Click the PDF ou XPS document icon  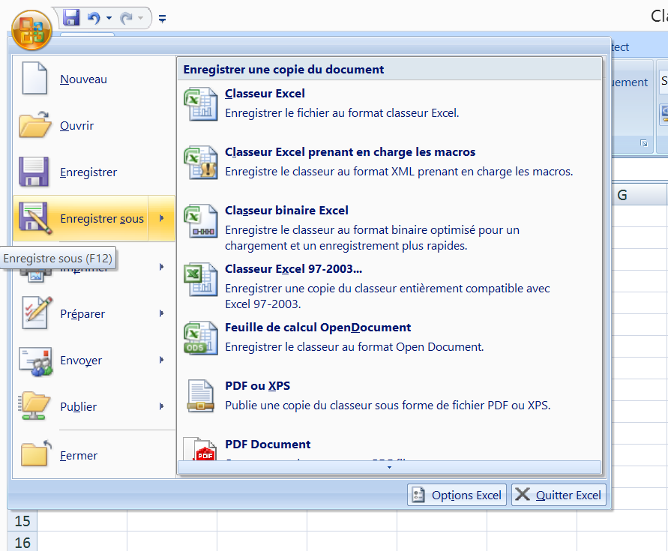(201, 396)
